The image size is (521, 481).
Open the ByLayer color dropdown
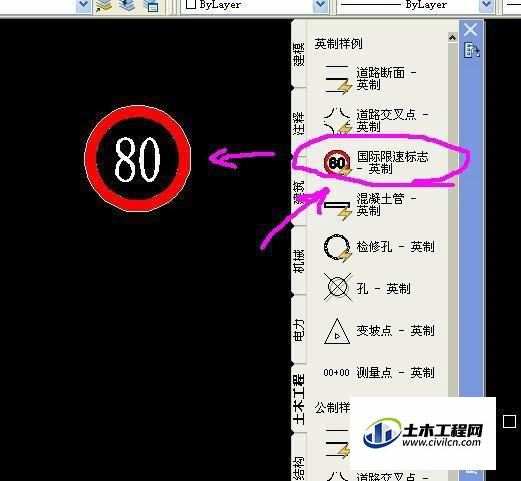coord(320,5)
